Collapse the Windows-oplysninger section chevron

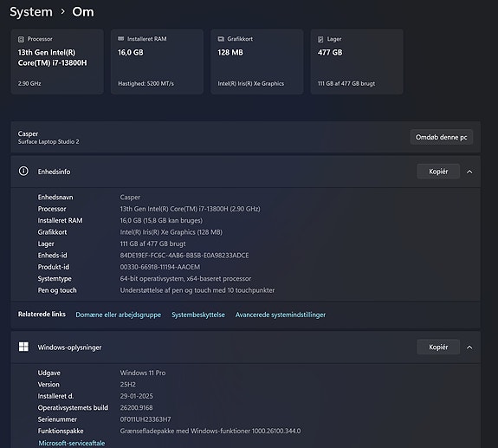point(469,347)
